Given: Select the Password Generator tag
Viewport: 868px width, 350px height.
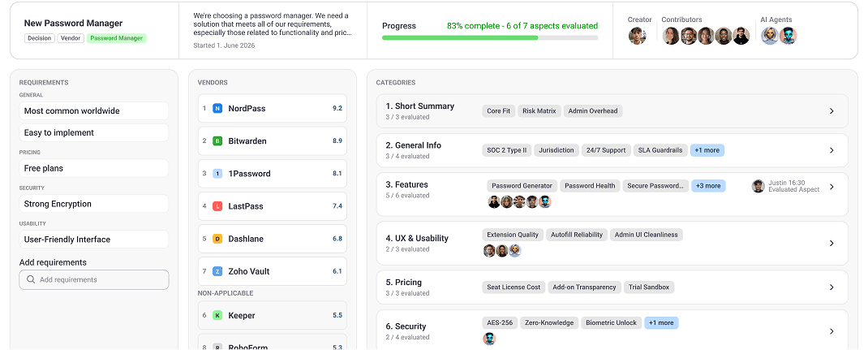Looking at the screenshot, I should pos(522,186).
